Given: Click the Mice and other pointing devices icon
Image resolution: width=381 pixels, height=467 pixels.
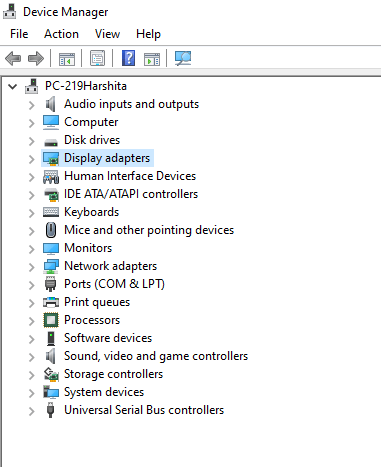Looking at the screenshot, I should (x=51, y=230).
